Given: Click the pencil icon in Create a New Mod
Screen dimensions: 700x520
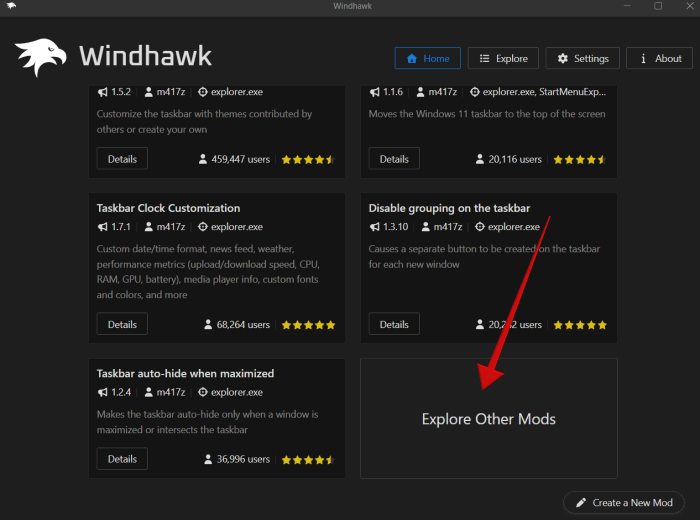Looking at the screenshot, I should (x=581, y=503).
